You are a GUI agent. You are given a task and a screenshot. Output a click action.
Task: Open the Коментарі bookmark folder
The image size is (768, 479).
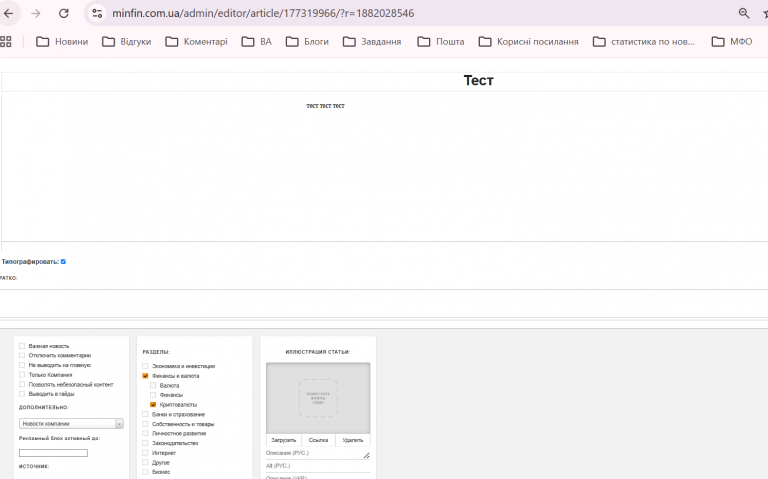[196, 42]
